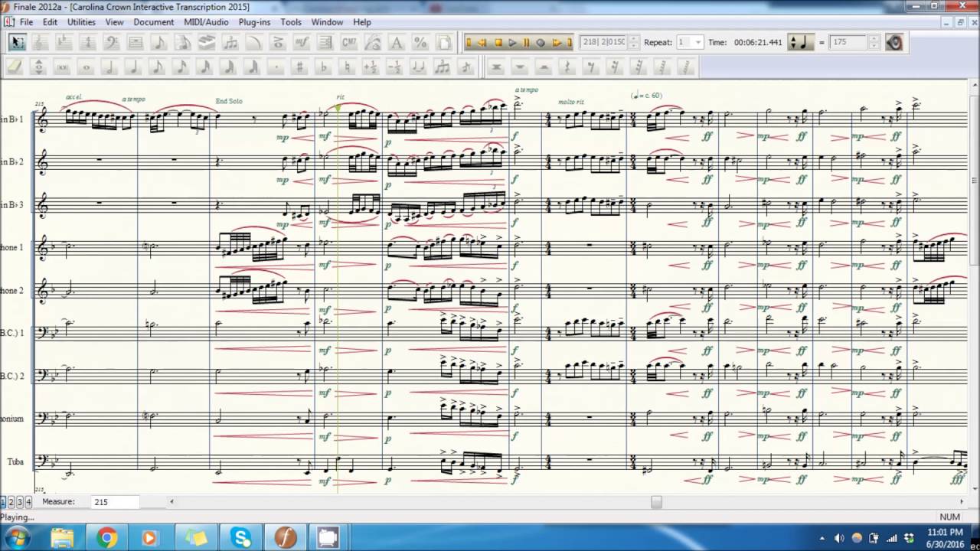Switch to layer 2
This screenshot has width=980, height=551.
[x=11, y=502]
